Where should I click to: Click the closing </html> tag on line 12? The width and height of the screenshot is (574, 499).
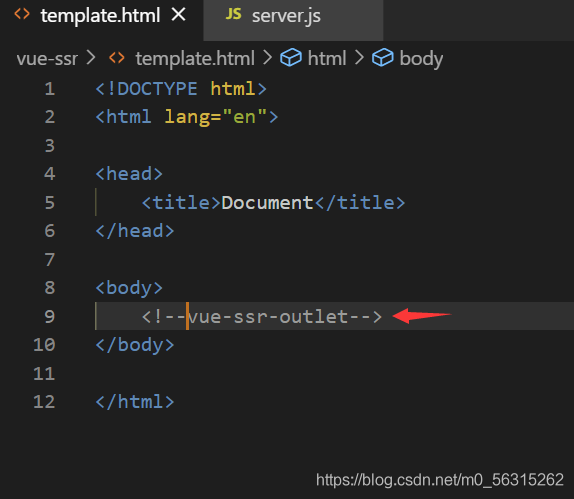pos(135,402)
